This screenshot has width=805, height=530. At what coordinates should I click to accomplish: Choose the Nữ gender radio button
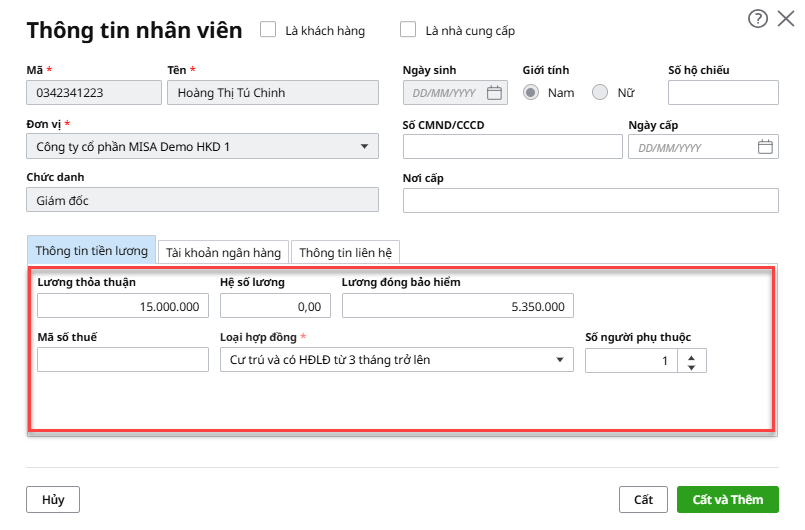[600, 93]
